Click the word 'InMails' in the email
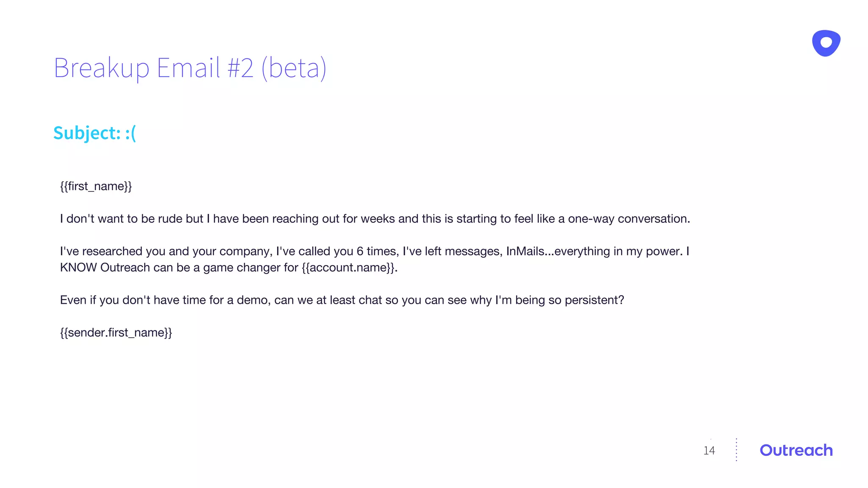The height and width of the screenshot is (488, 868). [525, 252]
